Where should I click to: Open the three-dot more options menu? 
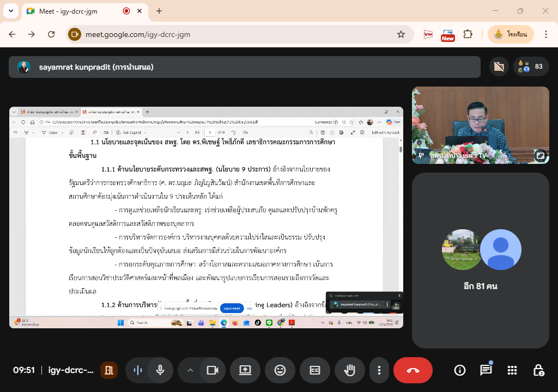(x=379, y=370)
